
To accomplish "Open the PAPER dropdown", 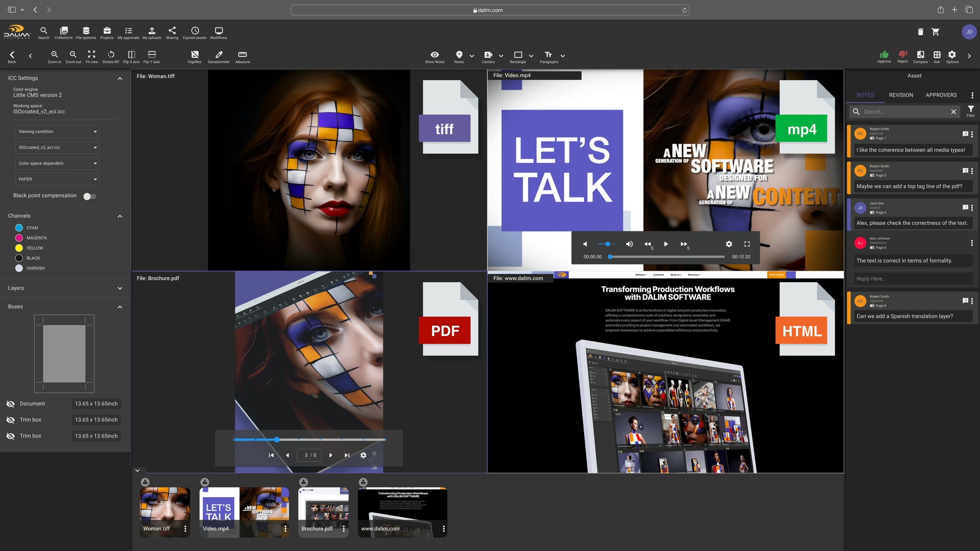I will pyautogui.click(x=57, y=179).
